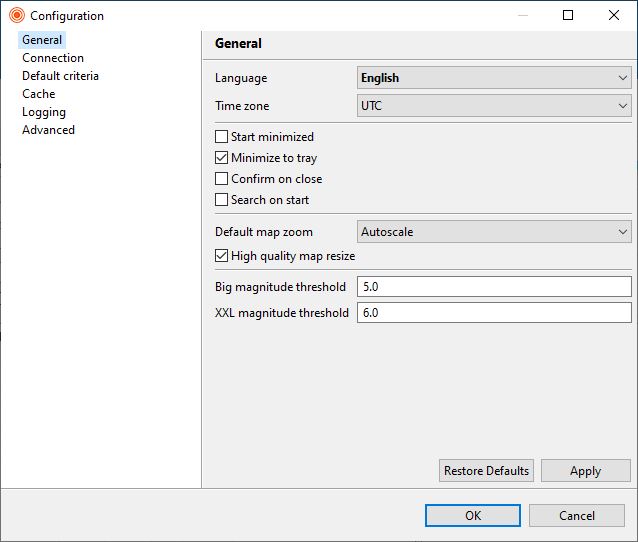Open the Advanced settings page
Image resolution: width=638 pixels, height=542 pixels.
48,130
